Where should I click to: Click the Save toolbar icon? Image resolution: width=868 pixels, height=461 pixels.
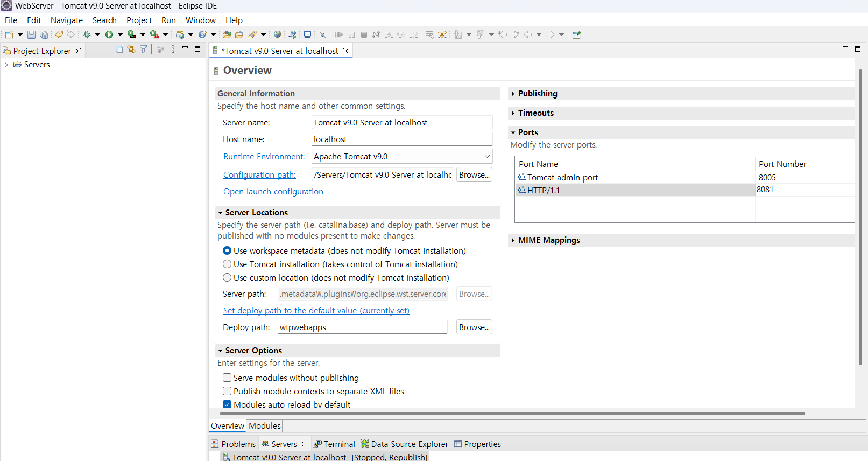[x=31, y=34]
